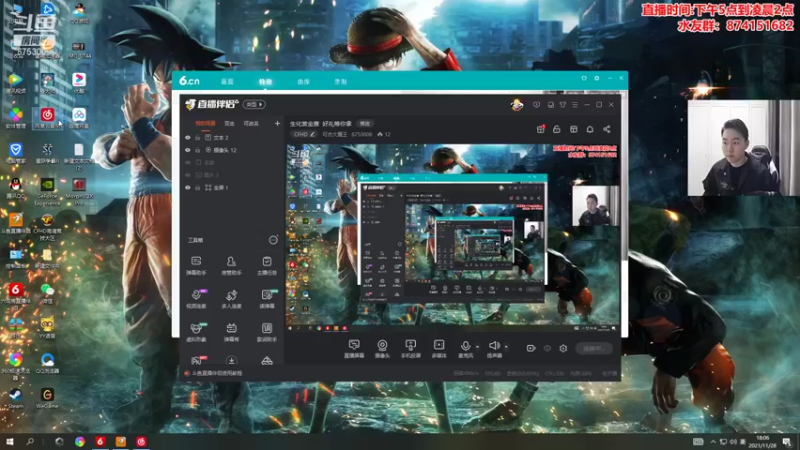Collapse the 工具箱 toolbox panel
800x450 pixels.
[x=273, y=240]
